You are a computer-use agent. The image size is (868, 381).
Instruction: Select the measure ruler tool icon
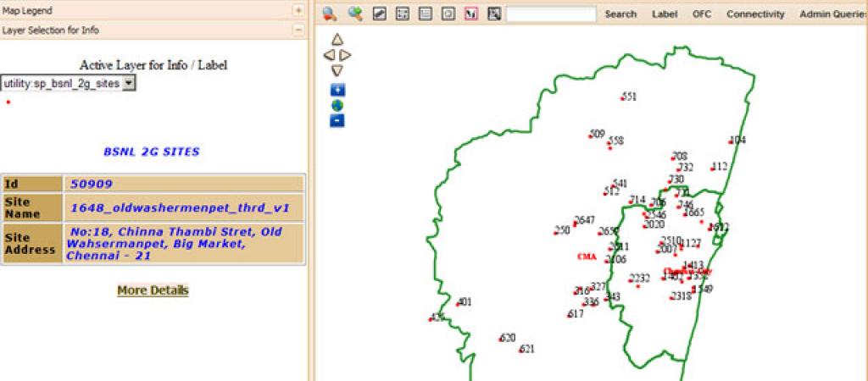[x=379, y=14]
